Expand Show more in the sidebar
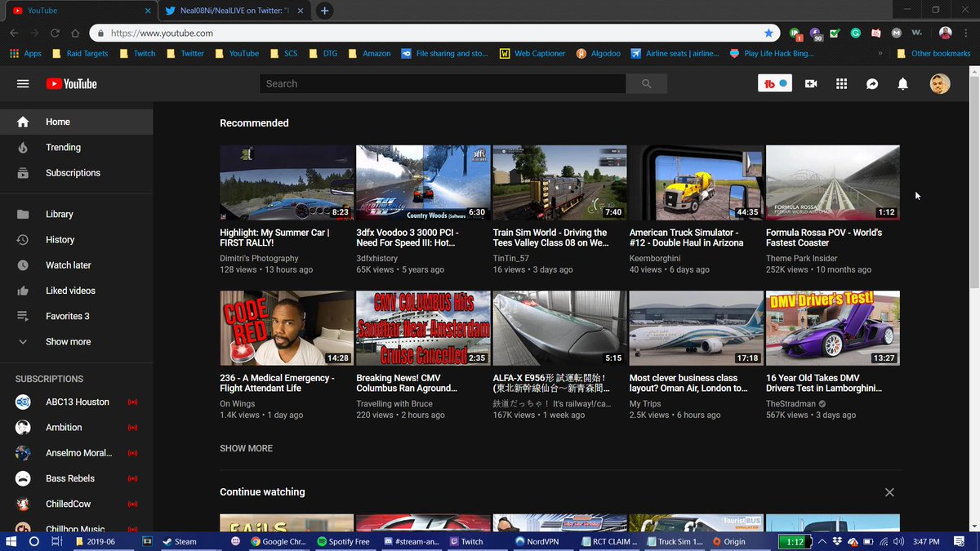The height and width of the screenshot is (551, 980). point(76,341)
